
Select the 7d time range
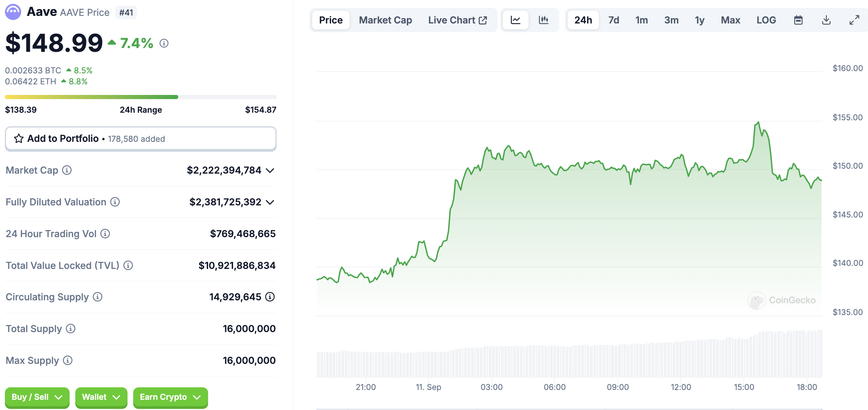[613, 20]
